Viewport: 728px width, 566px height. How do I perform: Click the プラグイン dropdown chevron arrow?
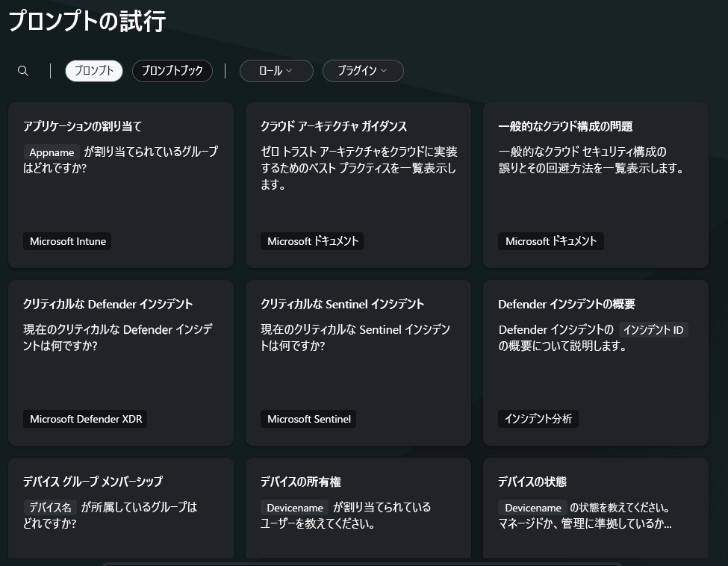(x=384, y=71)
